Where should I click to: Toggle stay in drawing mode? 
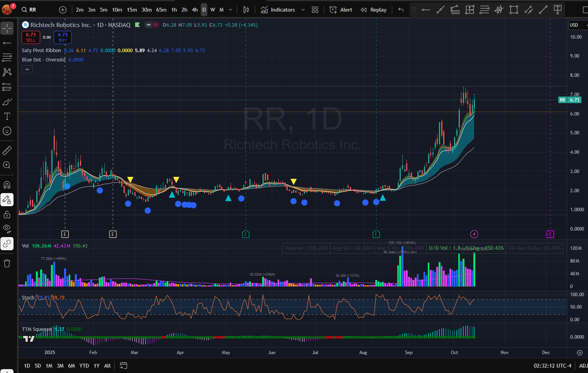(7, 200)
